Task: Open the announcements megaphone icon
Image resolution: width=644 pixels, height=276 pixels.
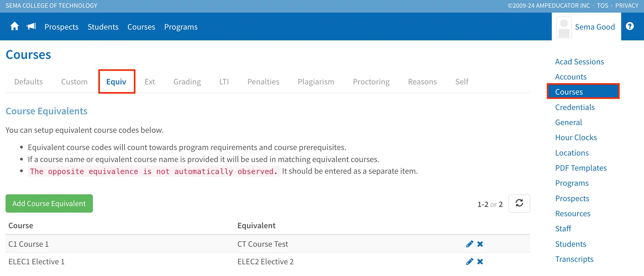Action: (x=31, y=26)
